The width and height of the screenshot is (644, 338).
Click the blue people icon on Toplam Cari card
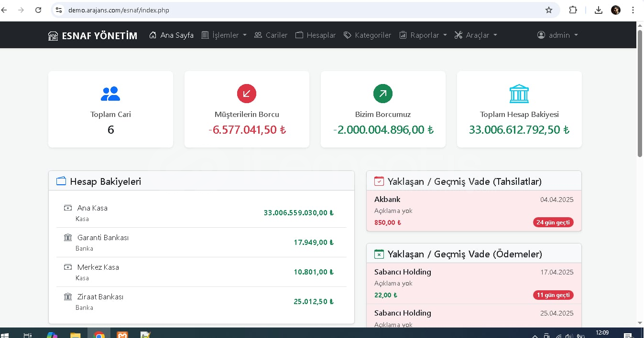tap(110, 94)
